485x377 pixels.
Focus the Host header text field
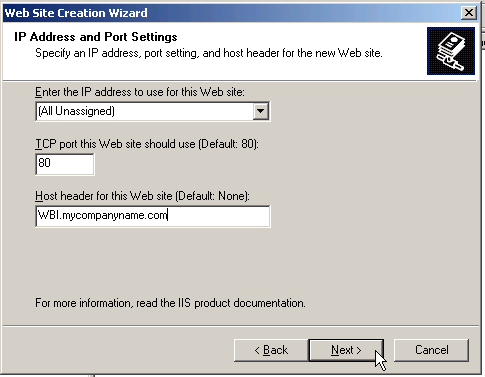pyautogui.click(x=153, y=216)
